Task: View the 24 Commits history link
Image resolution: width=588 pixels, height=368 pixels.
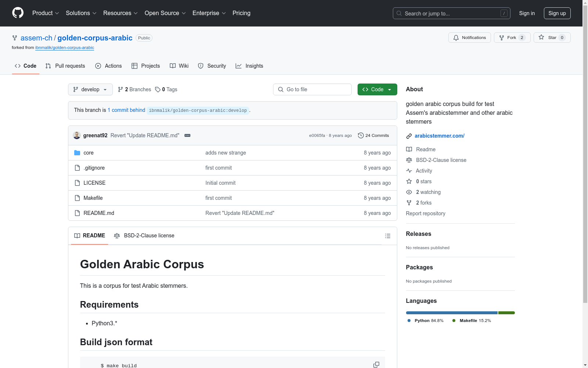Action: click(x=373, y=135)
